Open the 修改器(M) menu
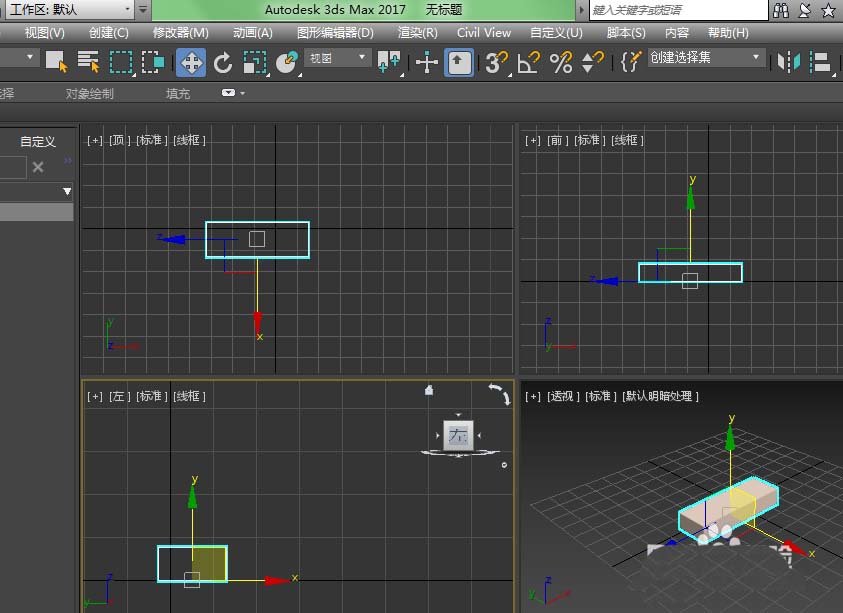 click(x=181, y=32)
